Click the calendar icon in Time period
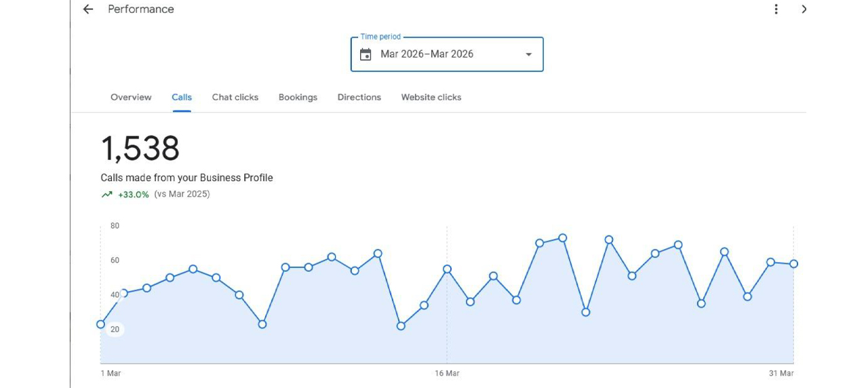 pos(366,54)
